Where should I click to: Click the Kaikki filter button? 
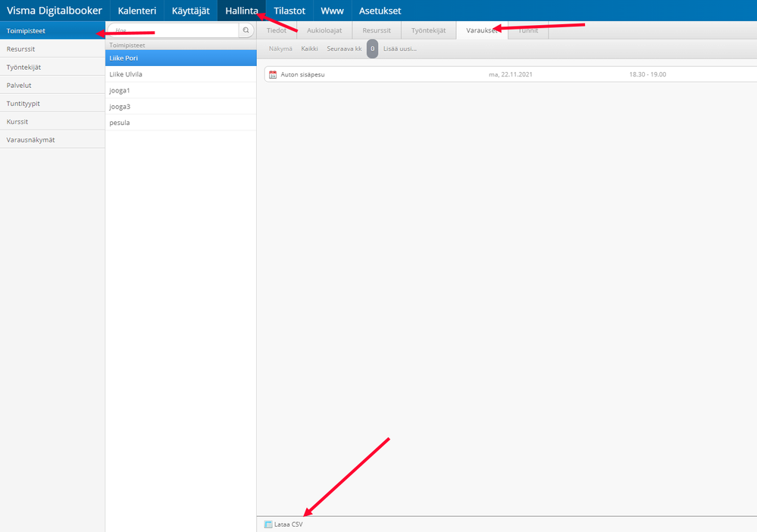[309, 49]
